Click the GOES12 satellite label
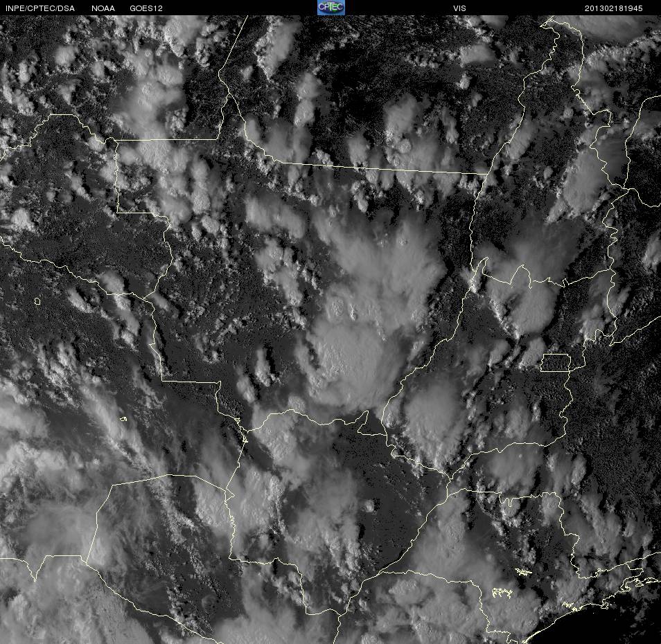 tap(146, 8)
